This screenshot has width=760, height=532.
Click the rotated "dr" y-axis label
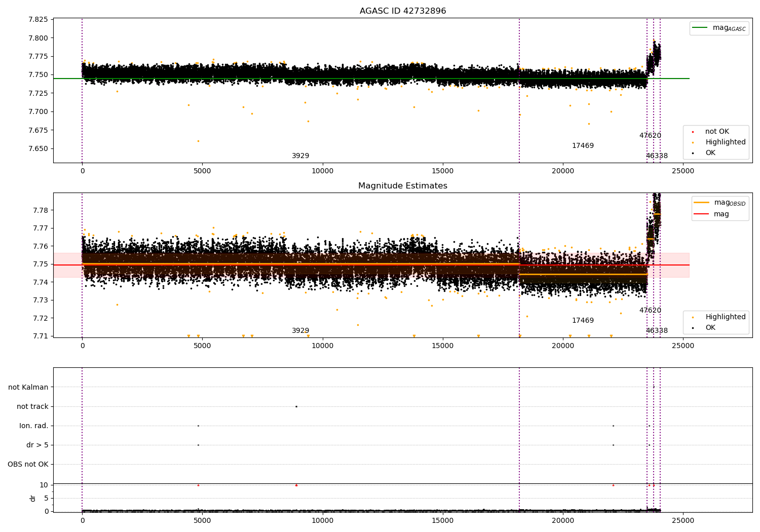point(33,498)
